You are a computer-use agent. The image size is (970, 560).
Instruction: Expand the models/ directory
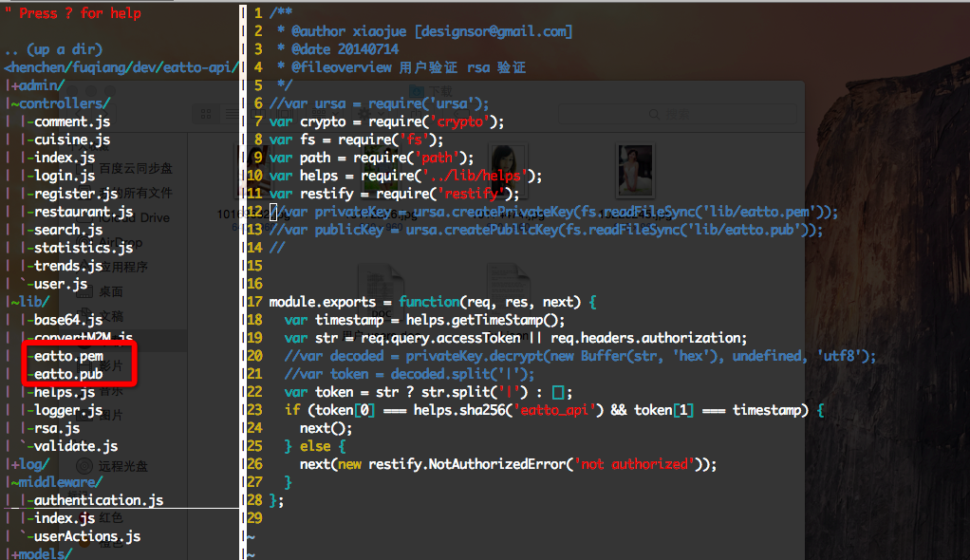[x=42, y=553]
